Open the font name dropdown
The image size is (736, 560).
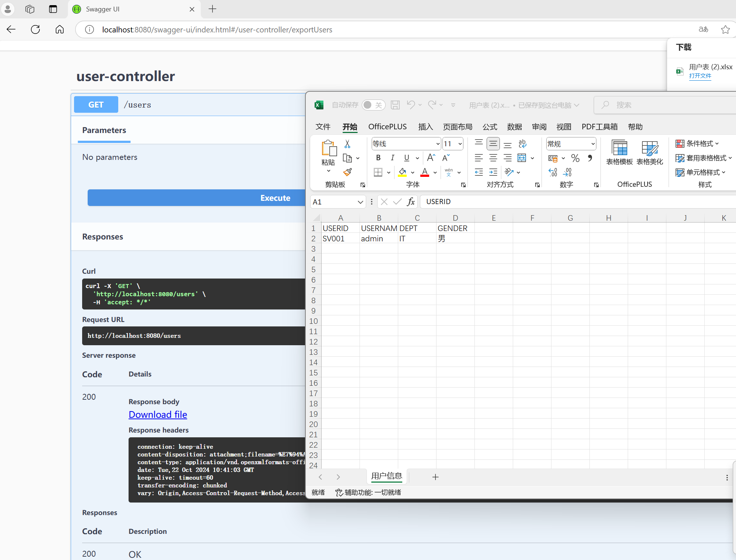coord(438,144)
